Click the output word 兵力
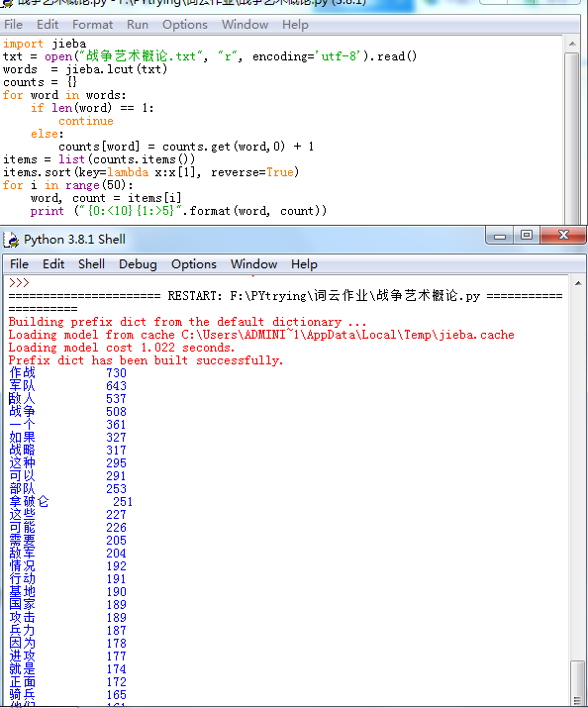Screen dimensions: 588x708 point(22,631)
